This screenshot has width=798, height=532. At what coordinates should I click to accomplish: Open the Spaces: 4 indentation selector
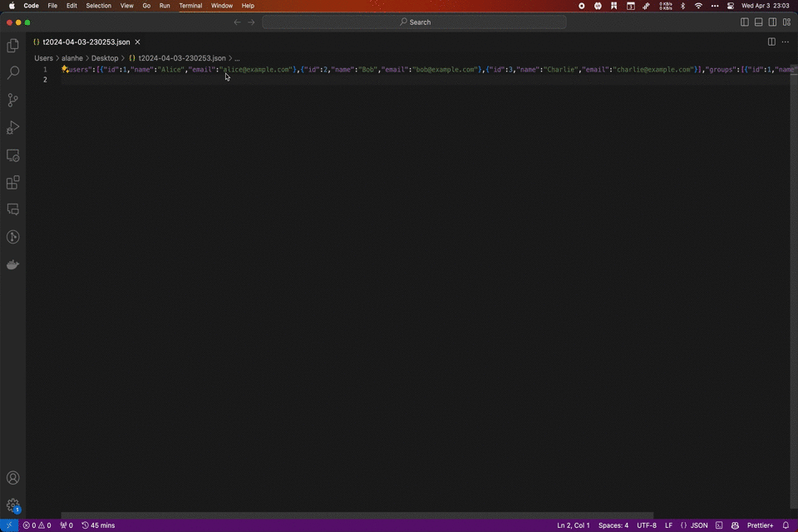tap(613, 525)
